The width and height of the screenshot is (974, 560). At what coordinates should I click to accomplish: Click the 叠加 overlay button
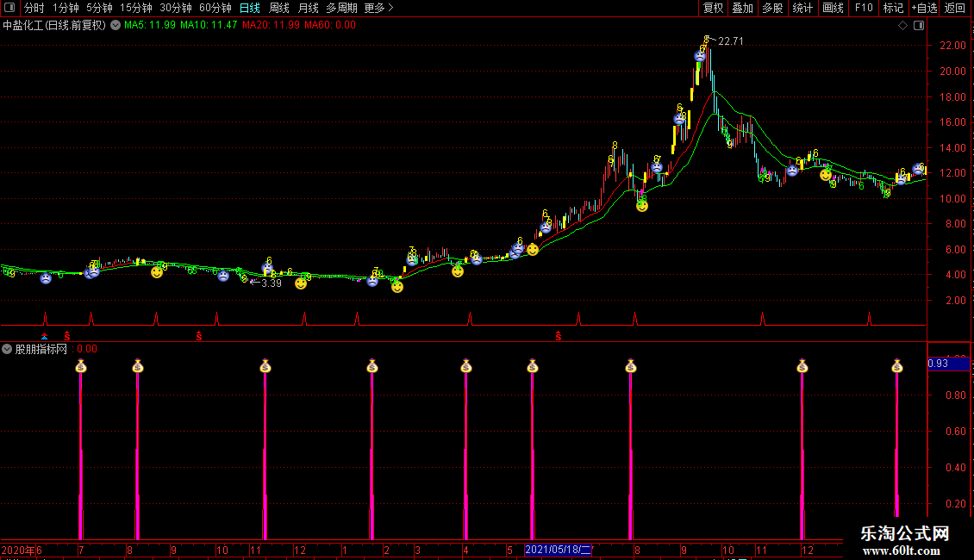click(742, 8)
